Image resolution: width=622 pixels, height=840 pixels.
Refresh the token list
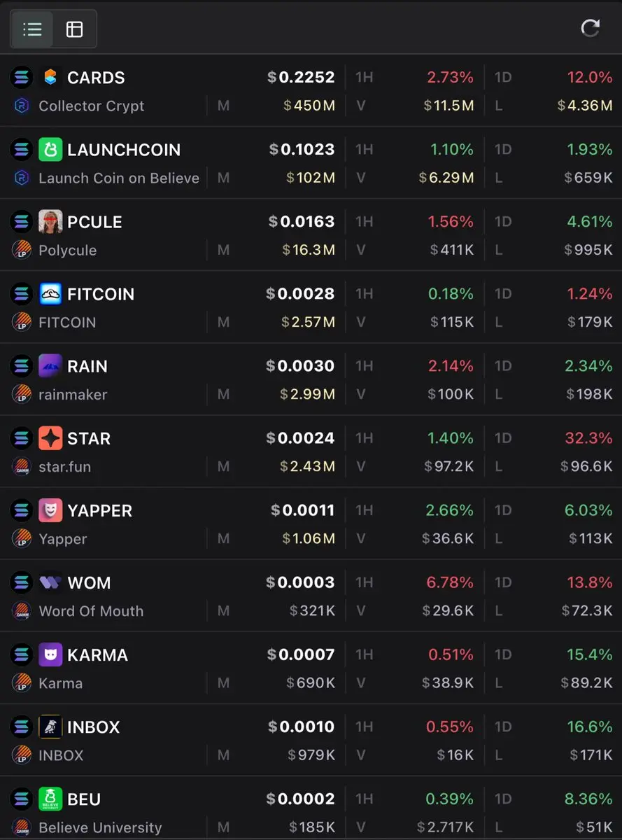click(591, 28)
